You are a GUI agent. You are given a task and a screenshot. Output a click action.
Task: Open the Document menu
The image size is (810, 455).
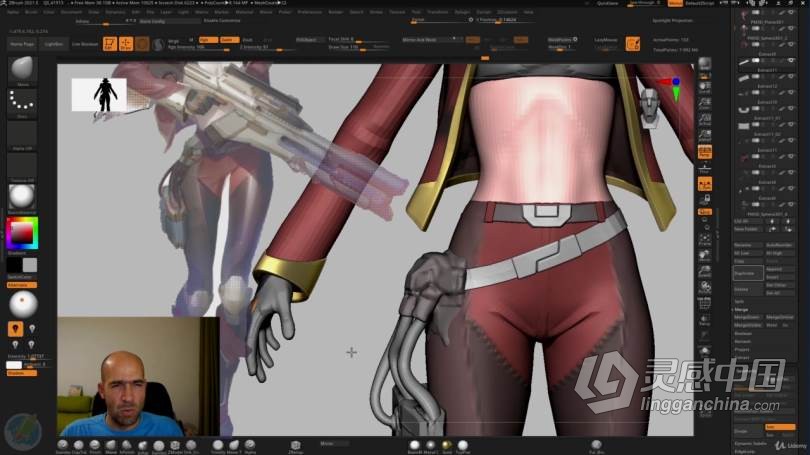click(71, 12)
